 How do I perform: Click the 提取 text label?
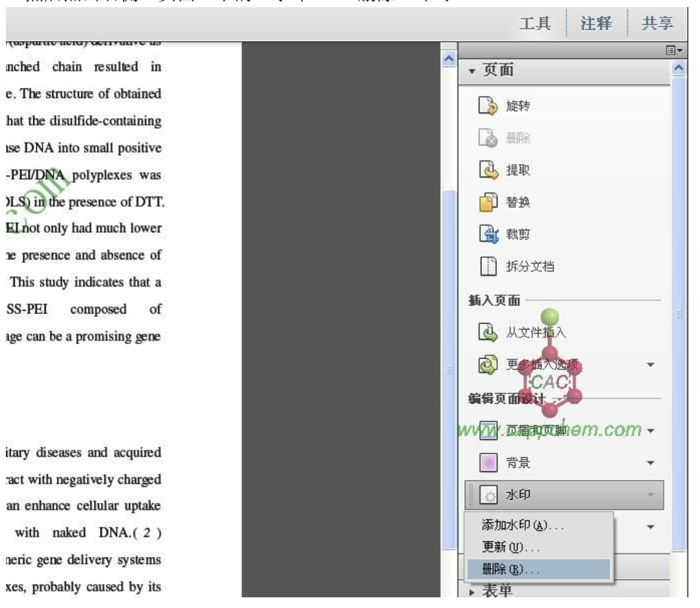pyautogui.click(x=518, y=170)
